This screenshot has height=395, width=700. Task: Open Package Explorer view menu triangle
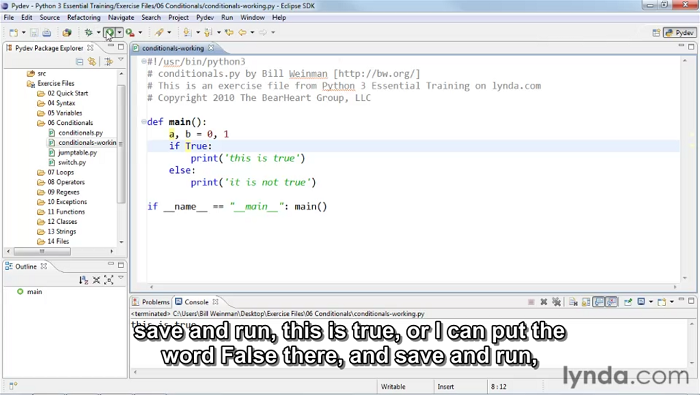[x=121, y=60]
